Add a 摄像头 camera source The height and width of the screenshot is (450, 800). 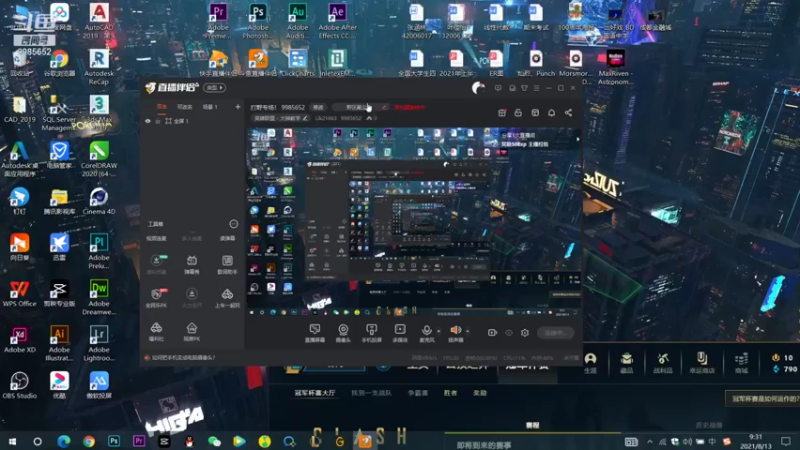click(x=343, y=333)
